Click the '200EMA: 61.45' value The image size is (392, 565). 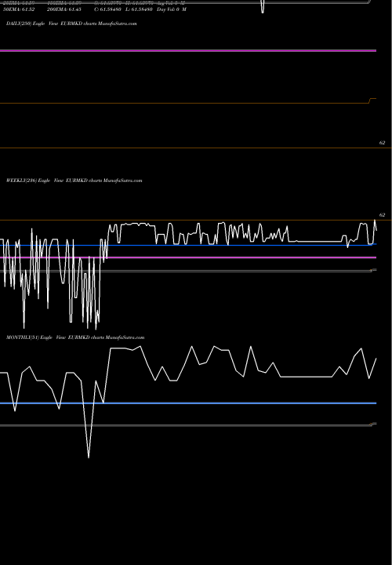pyautogui.click(x=64, y=9)
